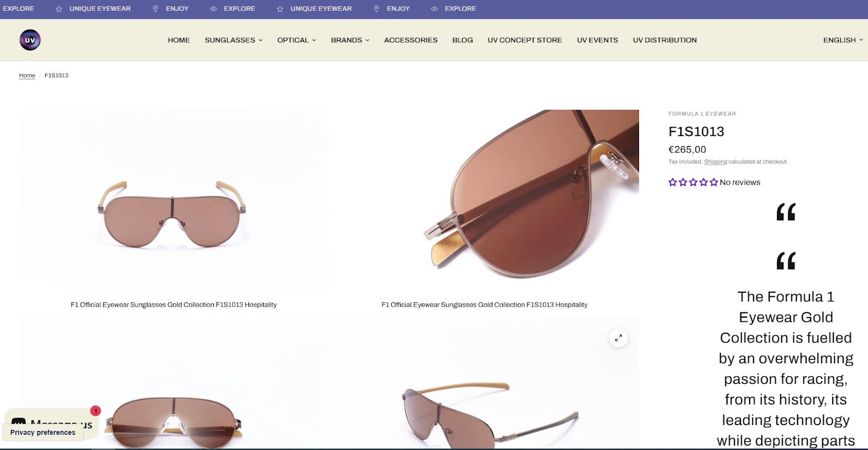Open UV CONCEPT STORE page
Viewport: 868px width, 450px height.
(x=525, y=40)
